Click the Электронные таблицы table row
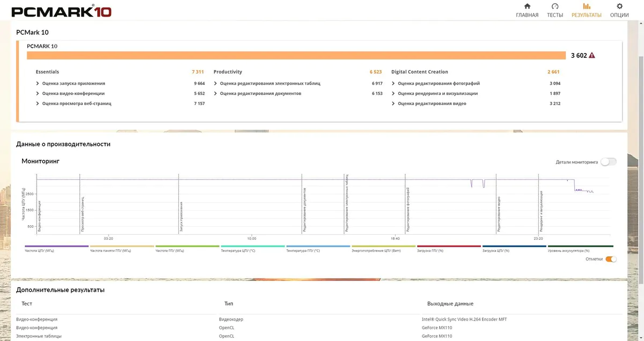This screenshot has width=644, height=341. pyautogui.click(x=319, y=336)
